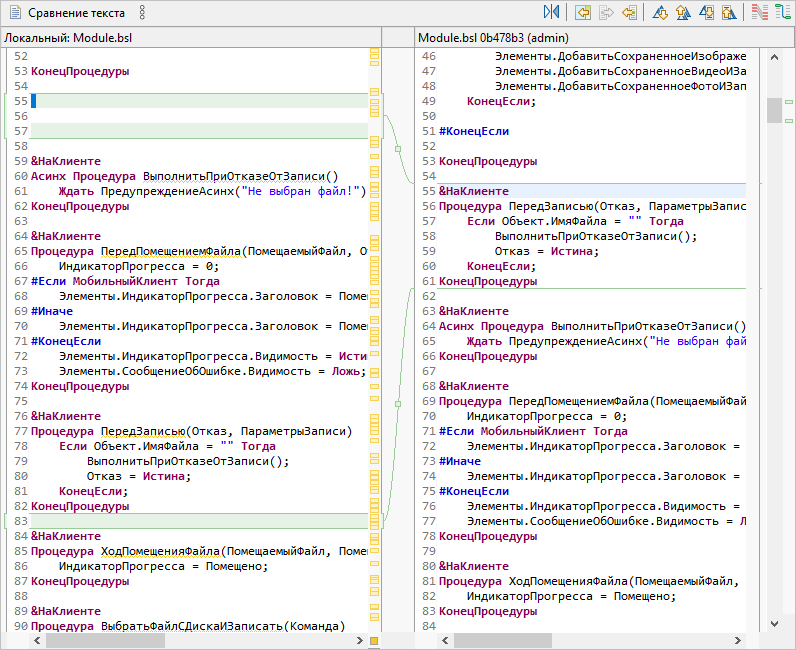Select the Сравнение текста tab title

76,13
